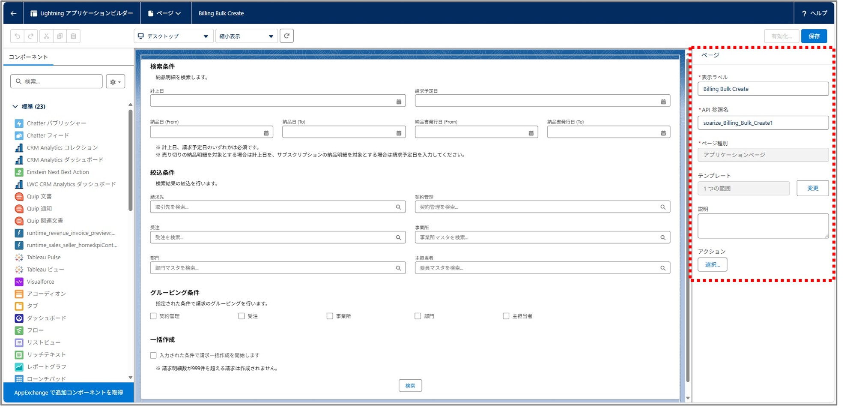868x408 pixels.
Task: Click the undo arrow icon
Action: (17, 36)
